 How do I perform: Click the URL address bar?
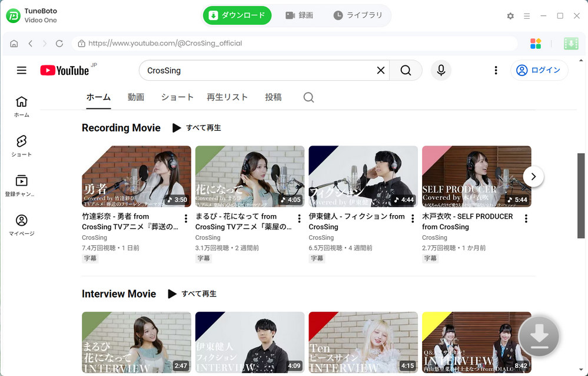[x=294, y=44]
